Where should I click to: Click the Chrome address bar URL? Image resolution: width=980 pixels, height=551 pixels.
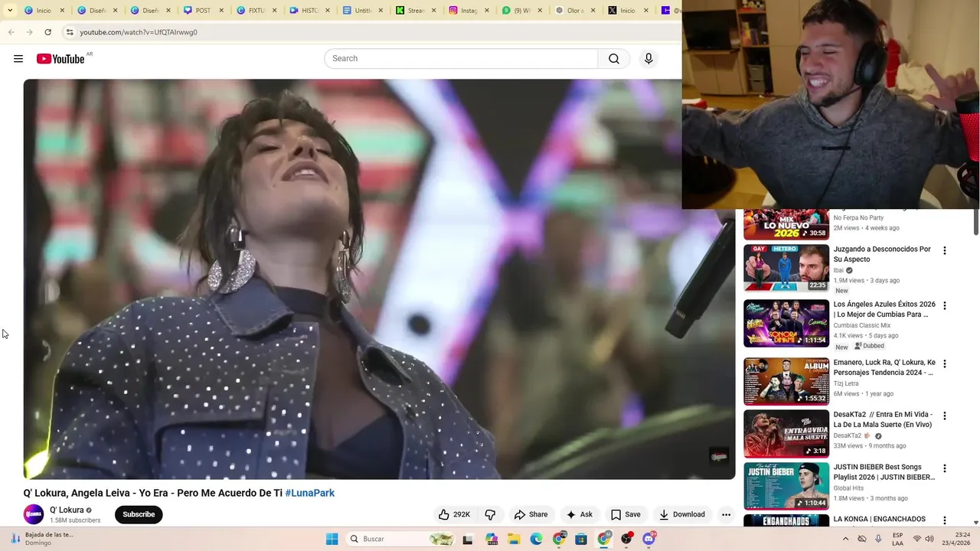[x=139, y=32]
